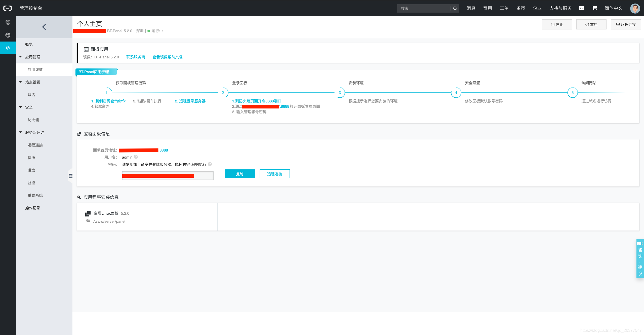Click step 2 circle in usage steps
The width and height of the screenshot is (644, 335).
click(x=223, y=92)
